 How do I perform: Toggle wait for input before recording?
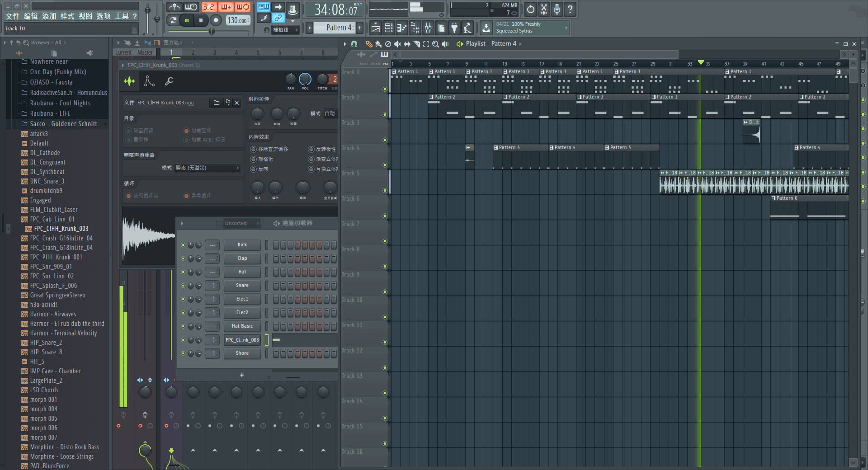191,7
